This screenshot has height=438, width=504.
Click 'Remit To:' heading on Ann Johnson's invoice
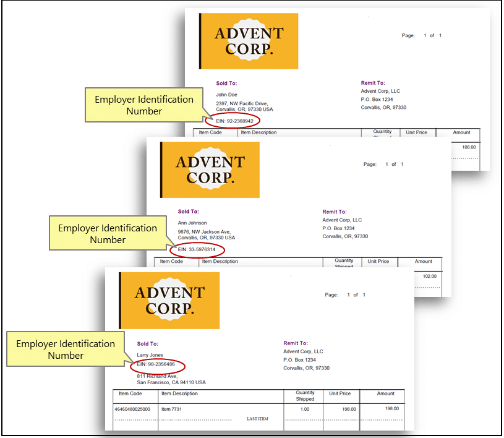335,212
